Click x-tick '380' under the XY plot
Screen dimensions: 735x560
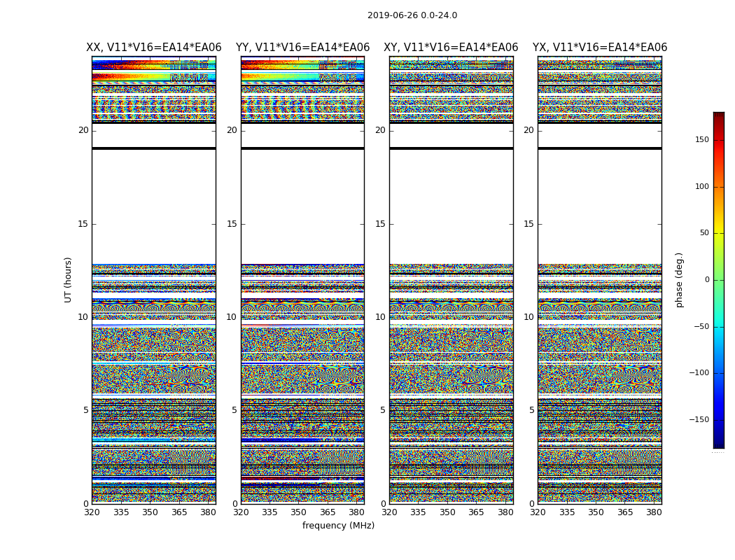click(x=505, y=512)
